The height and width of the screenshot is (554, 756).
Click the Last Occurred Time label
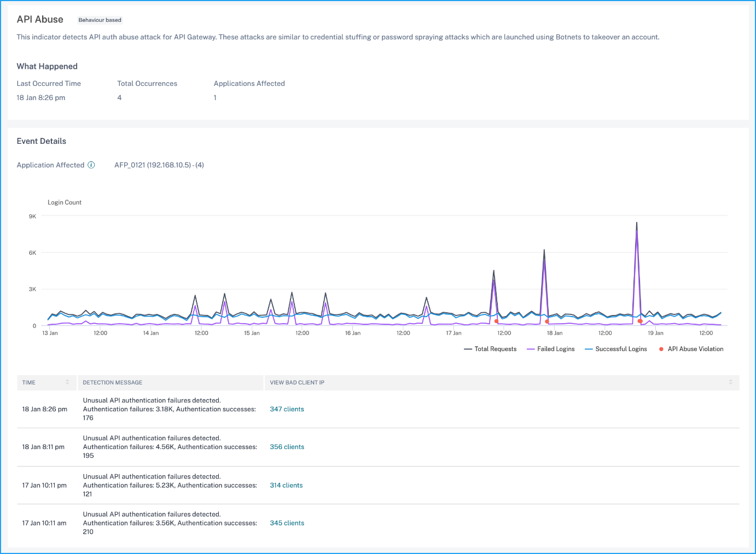pyautogui.click(x=49, y=84)
